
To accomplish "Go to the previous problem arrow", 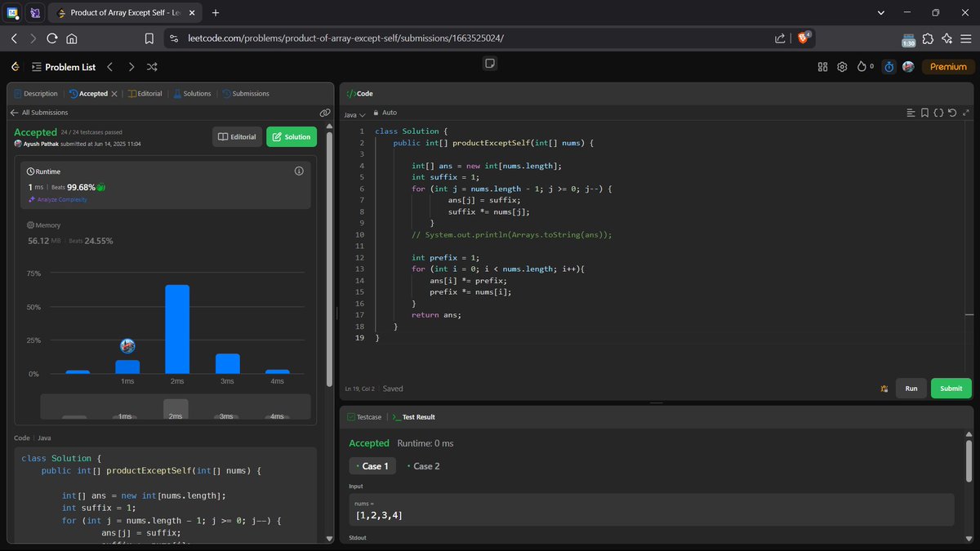I will pos(110,67).
